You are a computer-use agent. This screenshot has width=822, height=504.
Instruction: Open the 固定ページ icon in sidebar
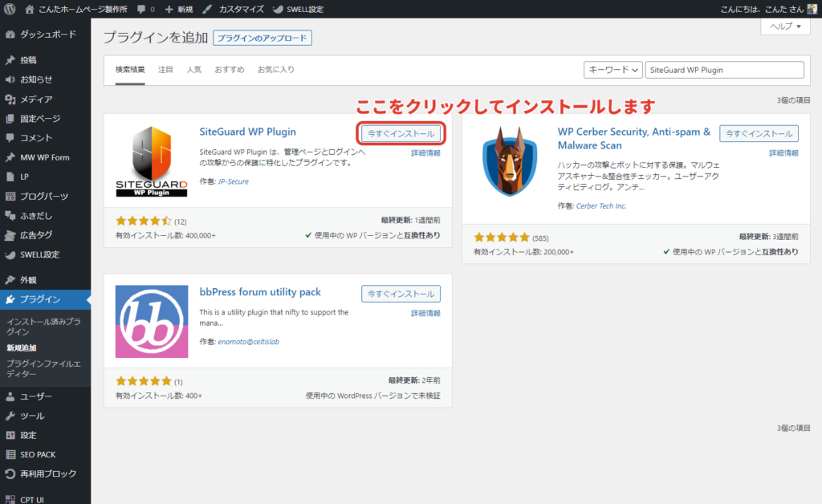coord(10,119)
